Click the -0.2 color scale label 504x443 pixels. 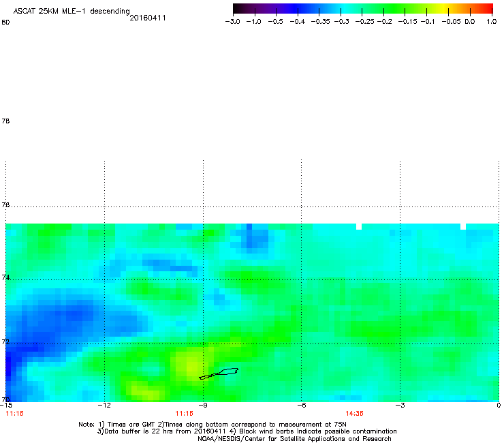[384, 22]
